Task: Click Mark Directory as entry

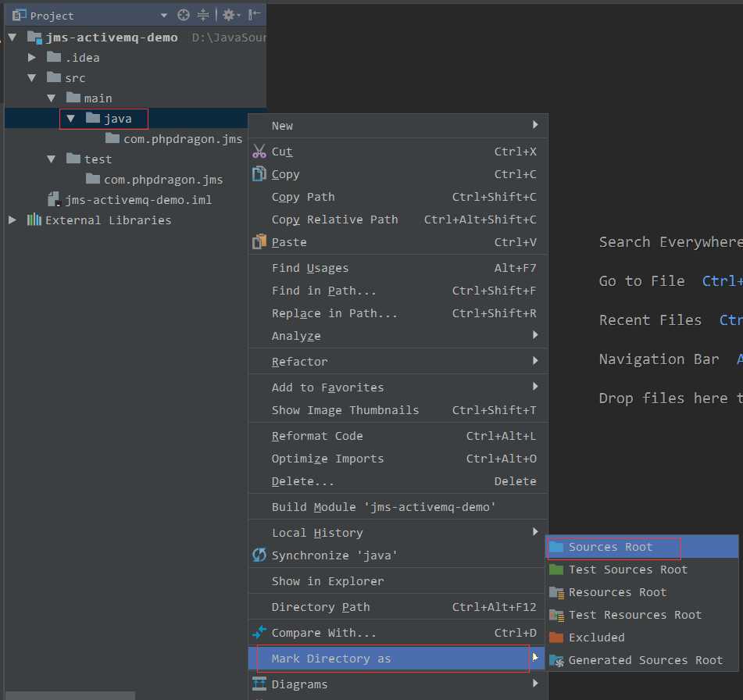Action: click(398, 659)
